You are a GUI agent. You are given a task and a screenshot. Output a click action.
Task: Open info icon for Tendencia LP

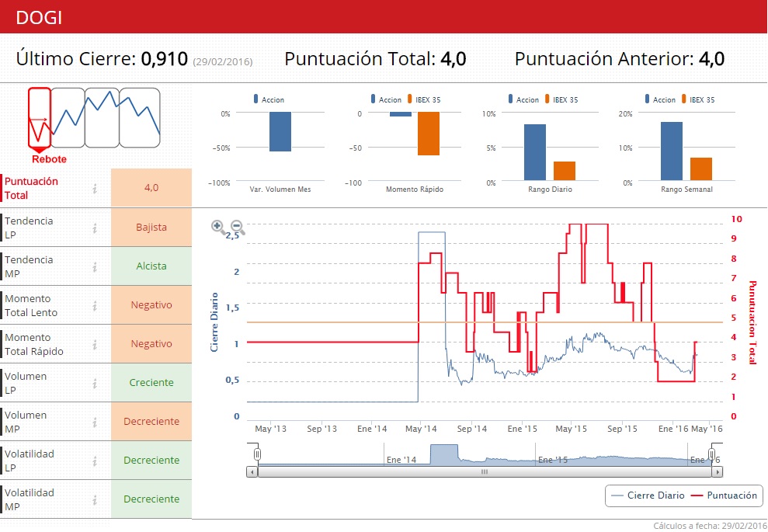click(95, 228)
